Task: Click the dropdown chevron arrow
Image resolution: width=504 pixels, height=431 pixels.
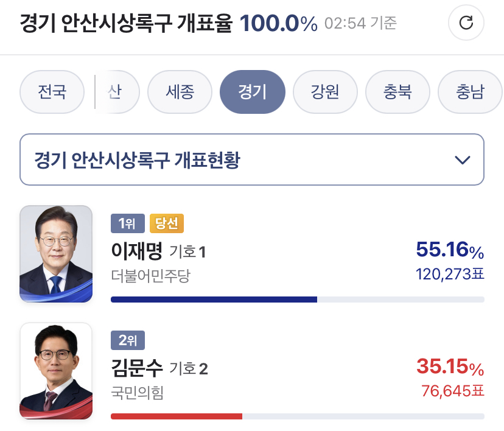Action: [x=463, y=160]
